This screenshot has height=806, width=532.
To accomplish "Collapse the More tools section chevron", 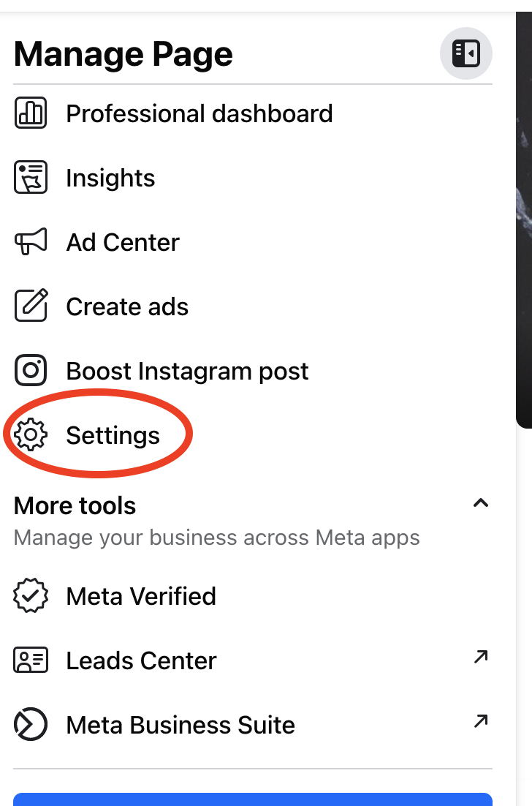I will pyautogui.click(x=480, y=503).
